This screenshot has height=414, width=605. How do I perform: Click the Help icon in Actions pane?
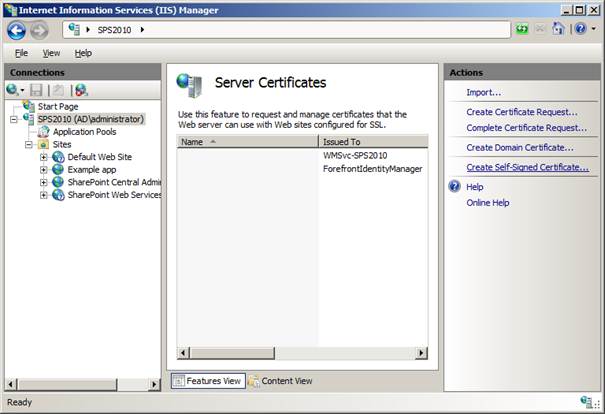455,186
